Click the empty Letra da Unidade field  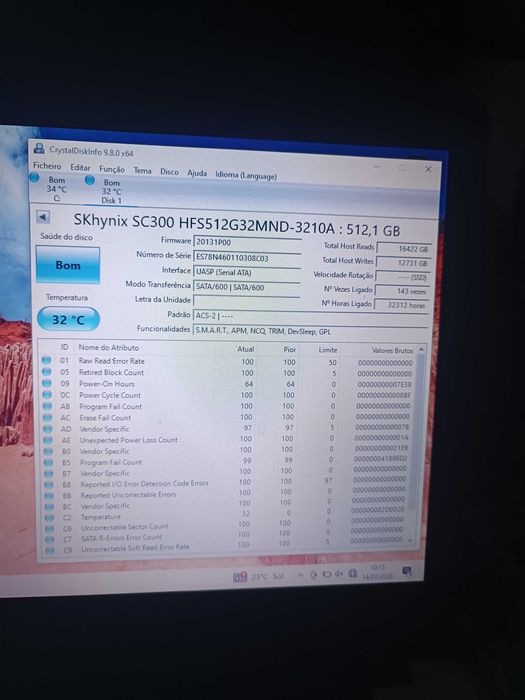click(x=246, y=301)
